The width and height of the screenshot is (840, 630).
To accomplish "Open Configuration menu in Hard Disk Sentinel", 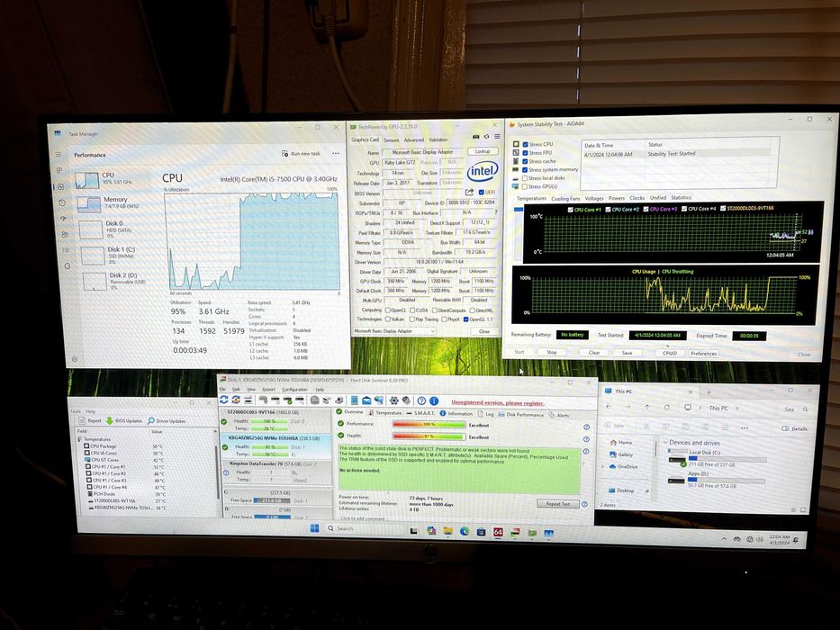I will (294, 390).
